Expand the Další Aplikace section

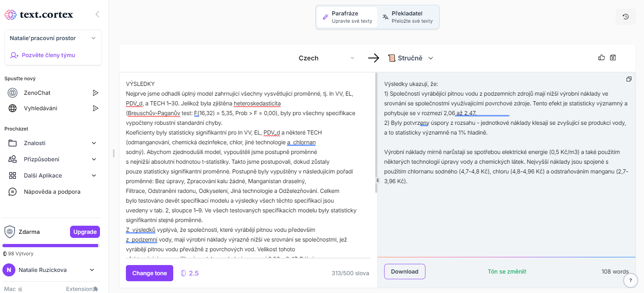point(94,175)
